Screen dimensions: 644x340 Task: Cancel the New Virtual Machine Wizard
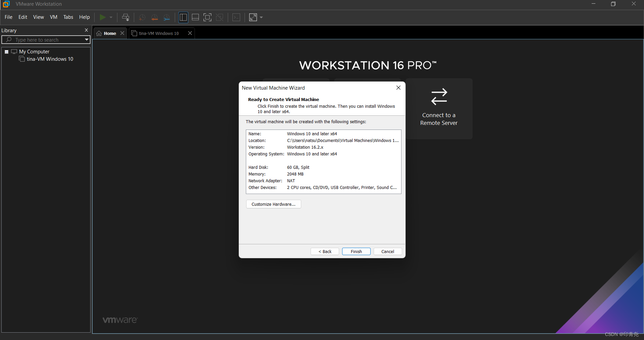[388, 251]
